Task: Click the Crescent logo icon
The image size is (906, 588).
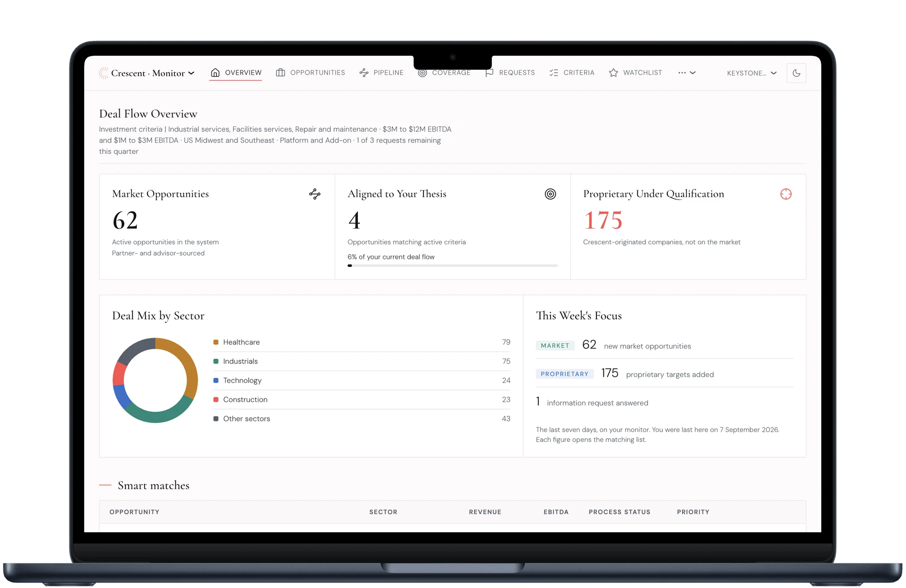Action: 104,73
